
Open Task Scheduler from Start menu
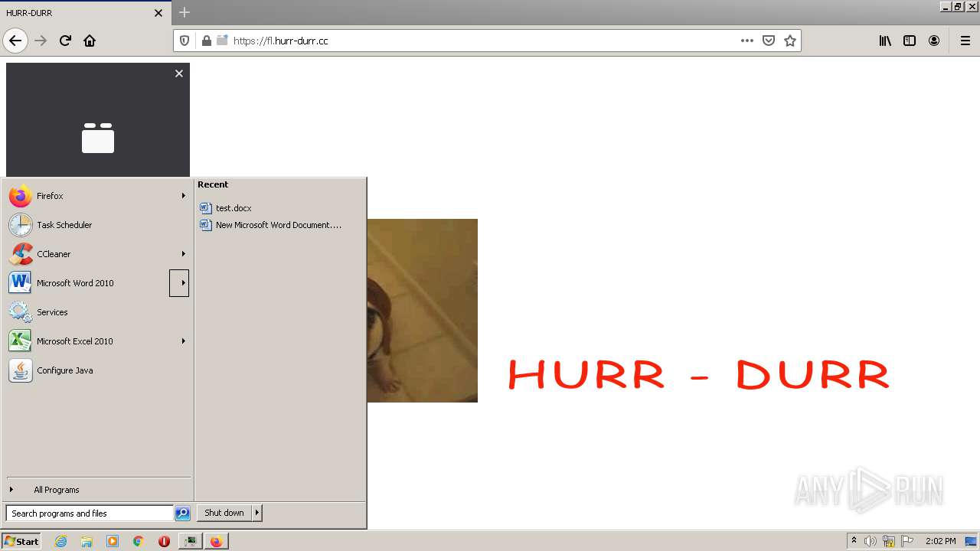[x=98, y=225]
